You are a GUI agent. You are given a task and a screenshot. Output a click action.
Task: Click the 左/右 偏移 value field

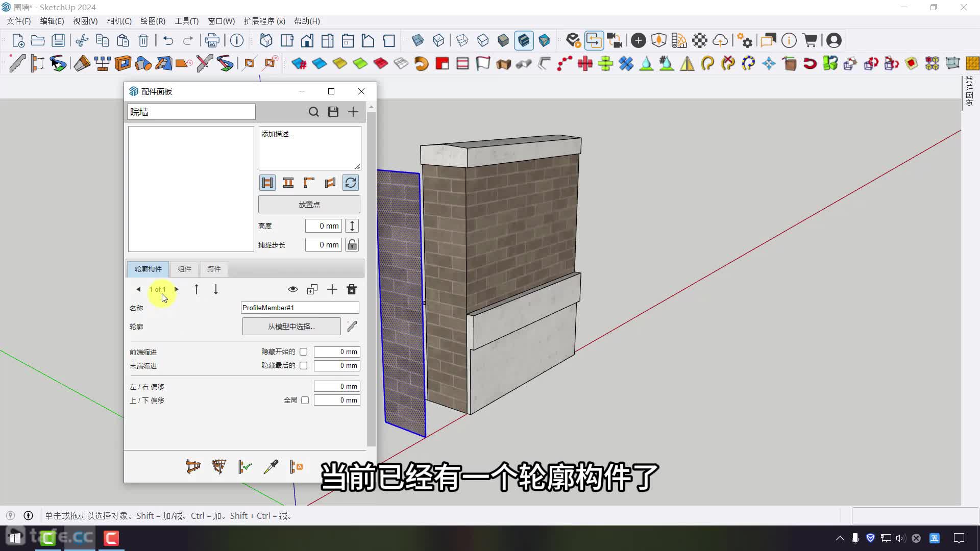coord(337,387)
